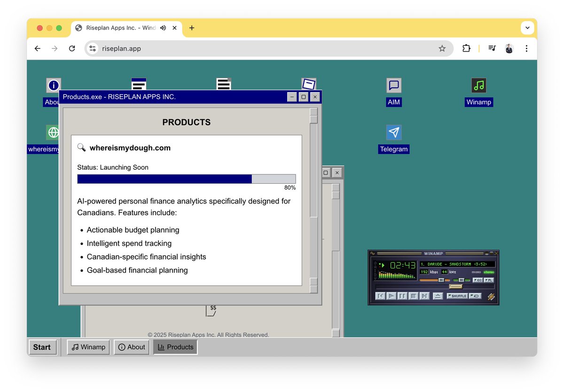Viewport: 564px width, 392px height.
Task: Toggle the Winamp EQ button
Action: (478, 280)
